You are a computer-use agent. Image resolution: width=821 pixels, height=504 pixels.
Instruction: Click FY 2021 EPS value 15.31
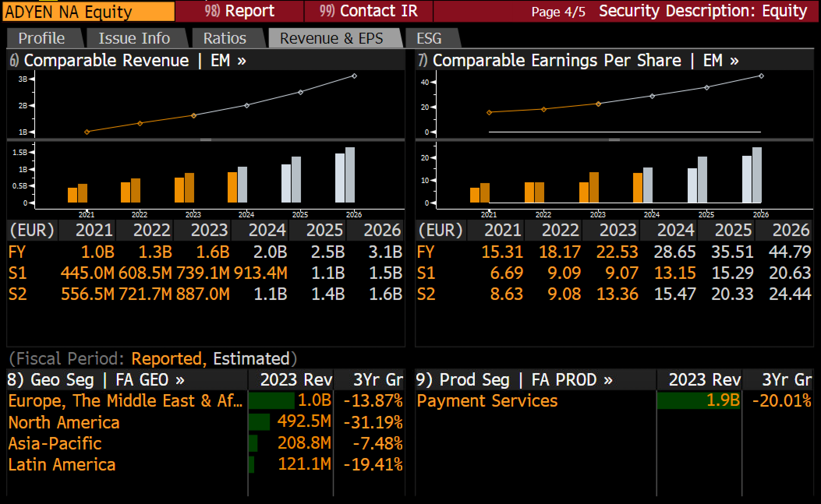point(502,252)
